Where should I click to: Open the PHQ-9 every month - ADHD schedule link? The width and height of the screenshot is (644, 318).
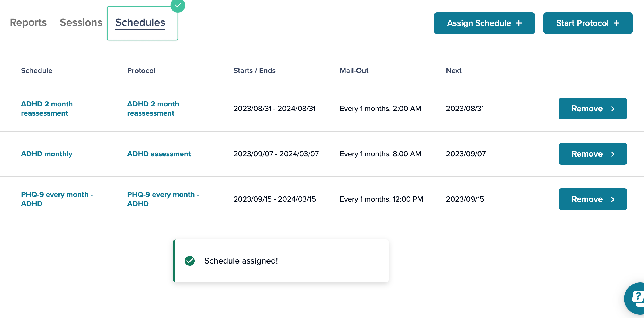point(57,199)
